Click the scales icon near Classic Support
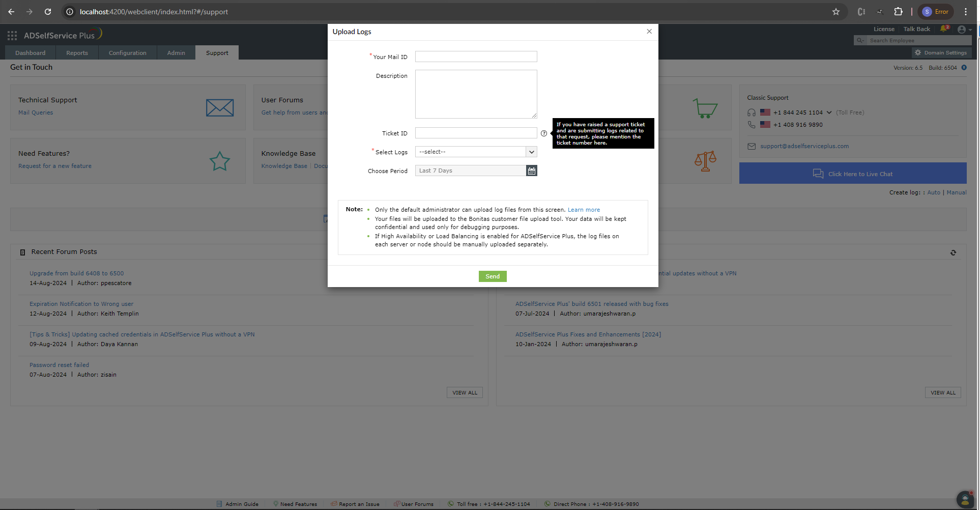Image resolution: width=980 pixels, height=510 pixels. click(x=705, y=161)
